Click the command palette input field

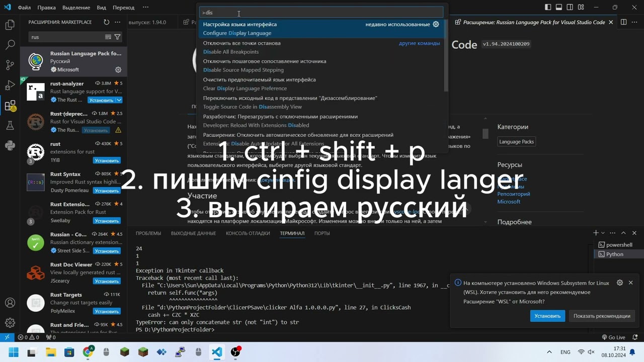(x=321, y=13)
